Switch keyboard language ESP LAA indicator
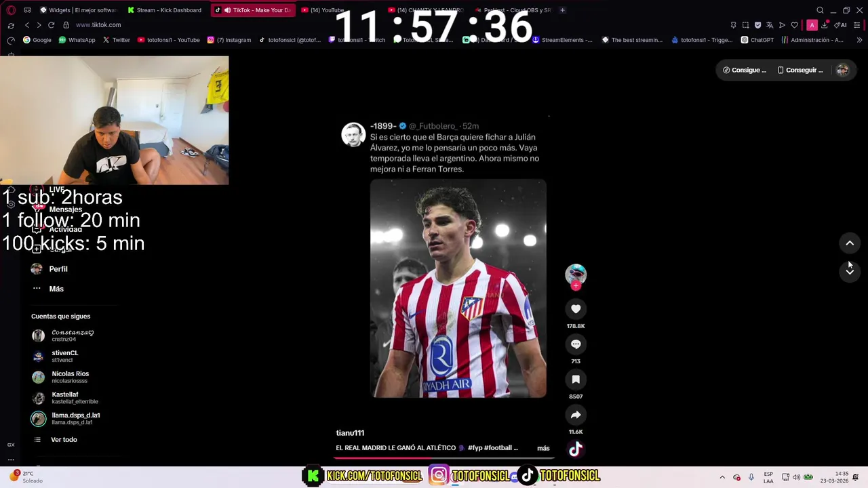The image size is (868, 488). [x=768, y=477]
